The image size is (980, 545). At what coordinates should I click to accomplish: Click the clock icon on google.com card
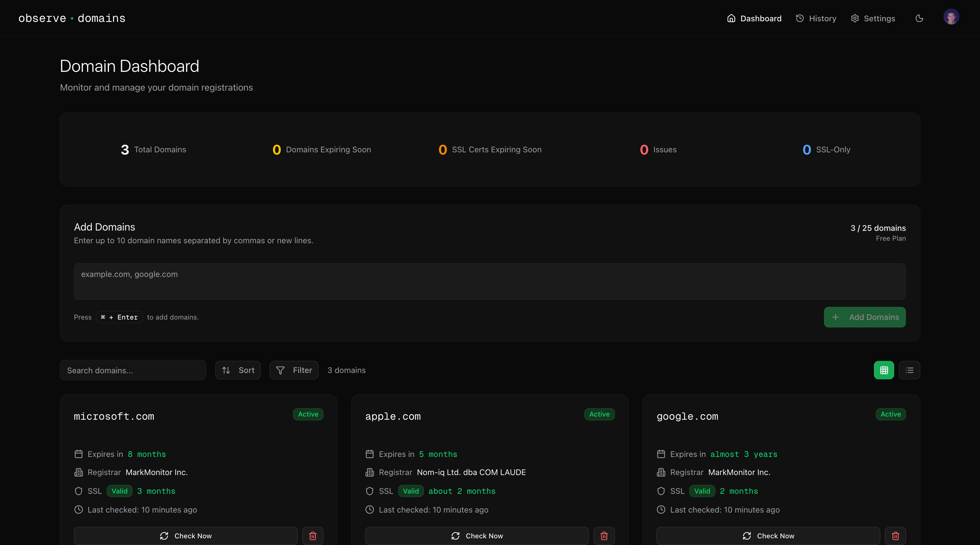point(661,510)
